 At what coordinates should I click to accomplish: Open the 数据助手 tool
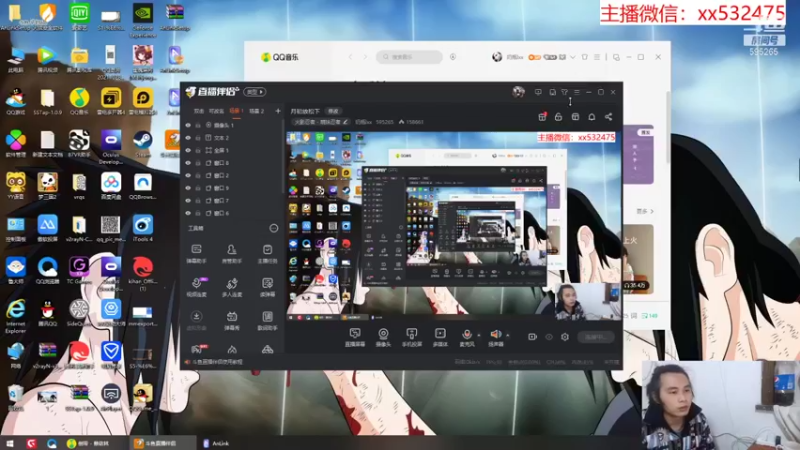click(x=267, y=321)
